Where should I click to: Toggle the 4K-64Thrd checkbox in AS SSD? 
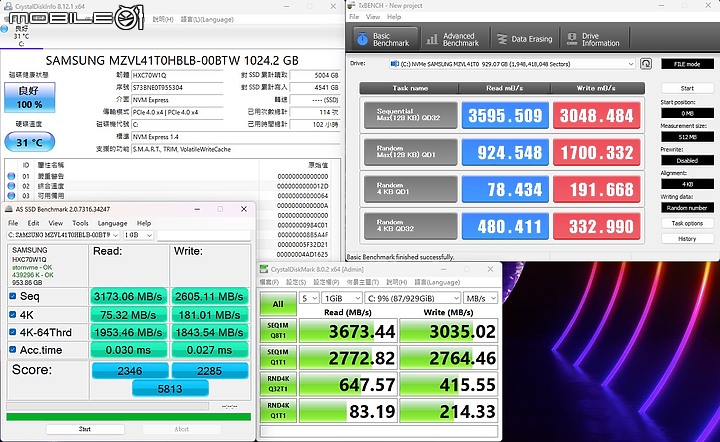(13, 332)
